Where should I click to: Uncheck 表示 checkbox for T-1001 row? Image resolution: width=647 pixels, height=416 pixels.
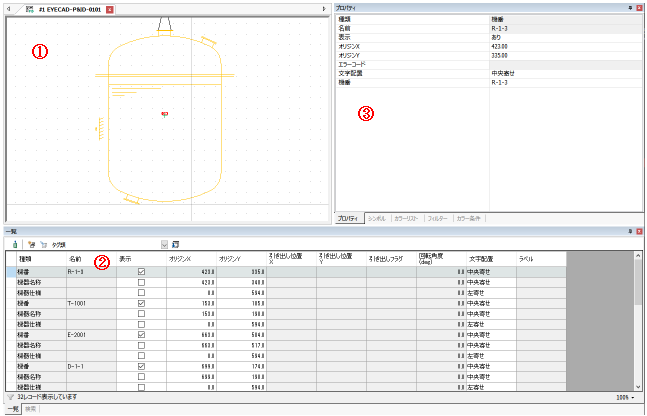tap(142, 303)
